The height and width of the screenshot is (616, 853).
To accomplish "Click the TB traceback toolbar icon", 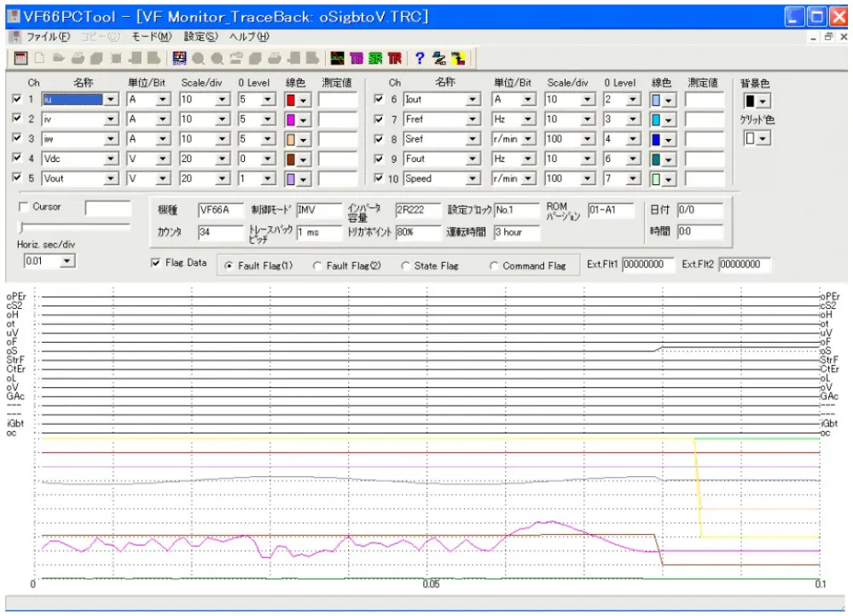I will [357, 58].
